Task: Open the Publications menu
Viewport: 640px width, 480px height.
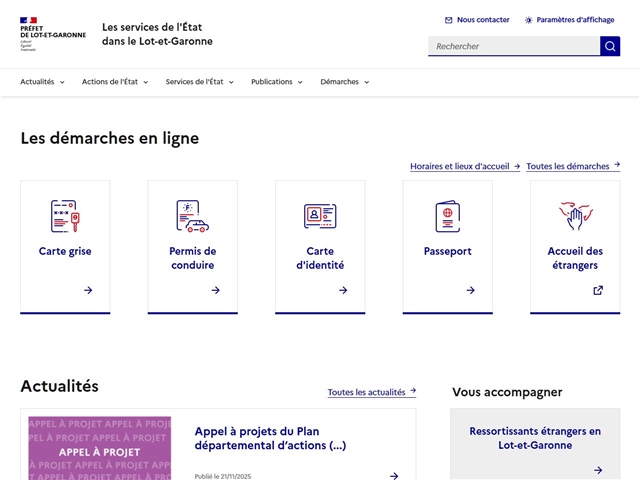Action: 277,82
